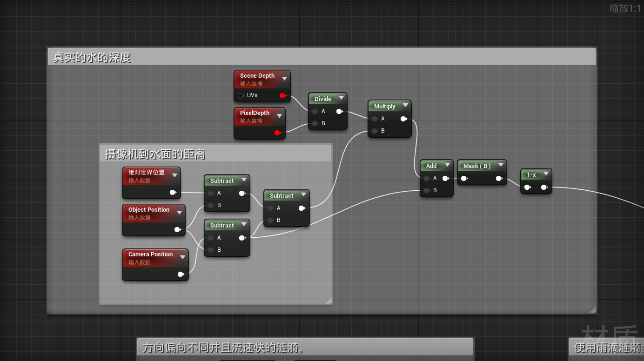Viewport: 644px width, 361px height.
Task: Select the Object Position node title
Action: (149, 210)
